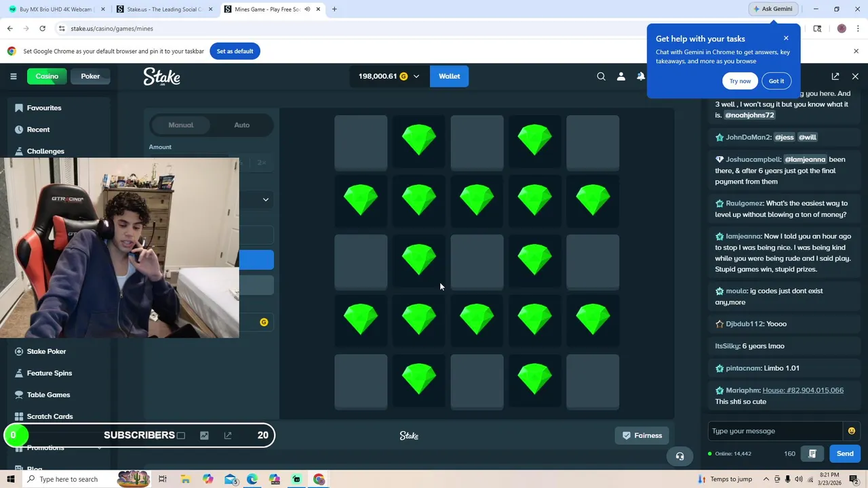Viewport: 868px width, 488px height.
Task: Click the Table Games icon in sidebar
Action: click(19, 394)
